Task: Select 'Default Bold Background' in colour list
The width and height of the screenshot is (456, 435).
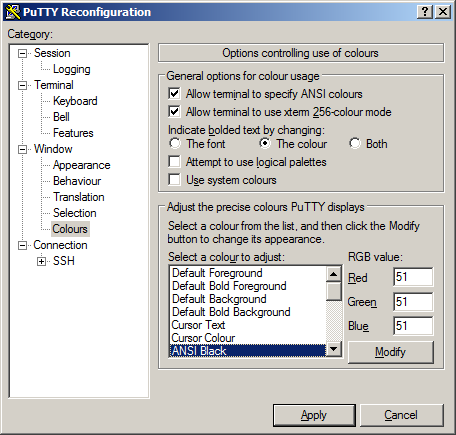Action: coord(248,312)
